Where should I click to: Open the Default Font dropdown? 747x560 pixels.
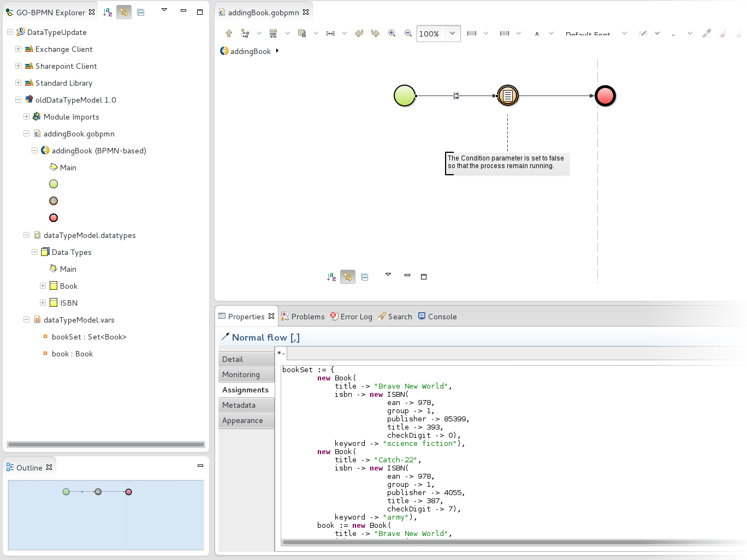click(625, 33)
